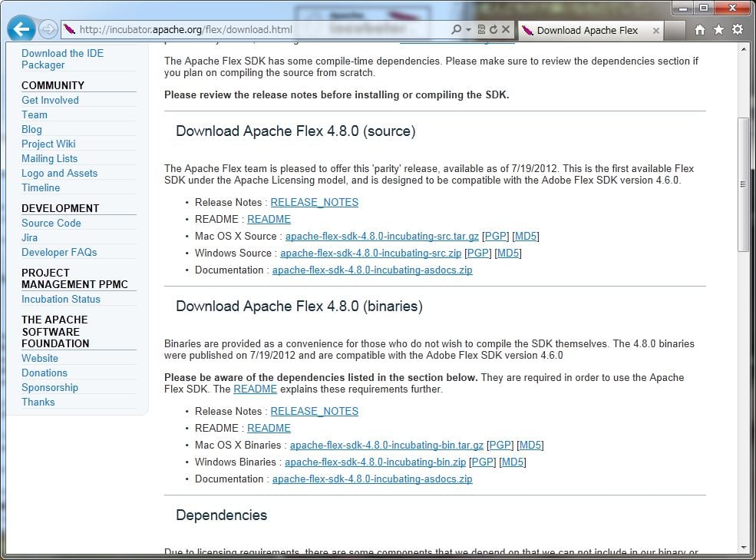Open Thanks sidebar link
Image resolution: width=756 pixels, height=560 pixels.
(38, 402)
